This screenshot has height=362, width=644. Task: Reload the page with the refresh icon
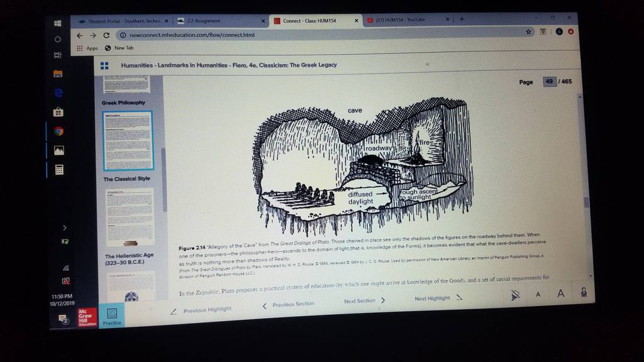click(x=106, y=35)
